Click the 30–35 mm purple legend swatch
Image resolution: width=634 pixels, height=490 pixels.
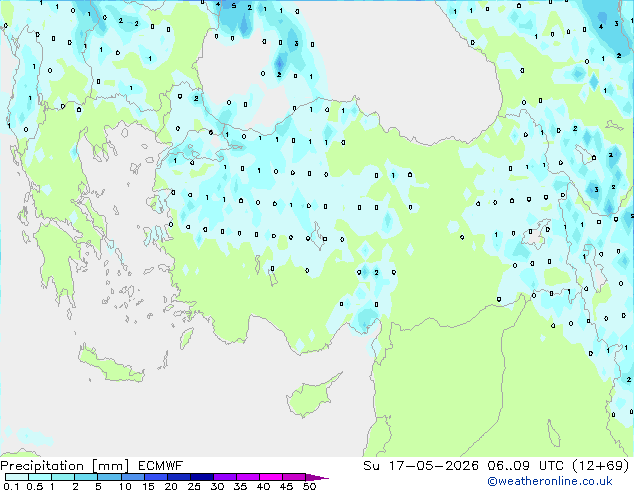[225, 477]
